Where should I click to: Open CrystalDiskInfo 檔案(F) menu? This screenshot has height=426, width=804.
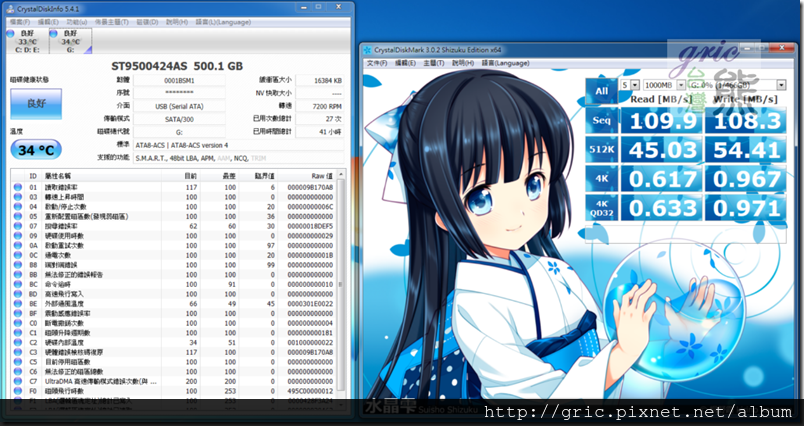click(x=19, y=22)
